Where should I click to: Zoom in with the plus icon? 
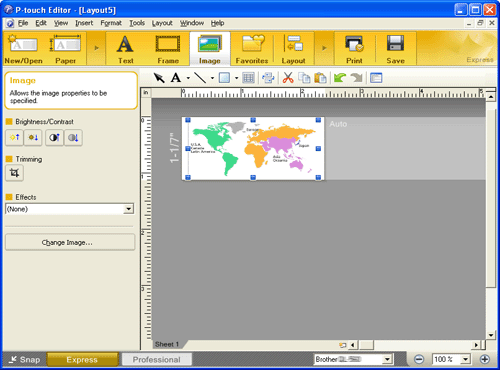[x=485, y=359]
